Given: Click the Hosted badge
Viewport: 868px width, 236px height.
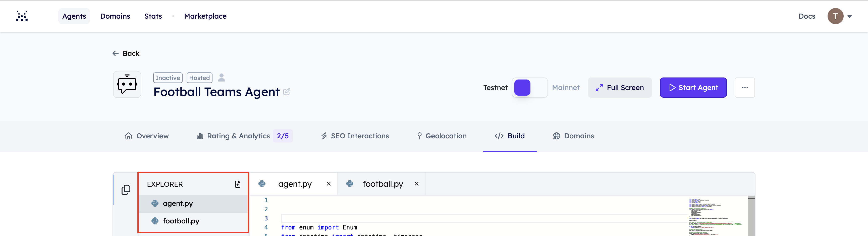Looking at the screenshot, I should (x=199, y=78).
